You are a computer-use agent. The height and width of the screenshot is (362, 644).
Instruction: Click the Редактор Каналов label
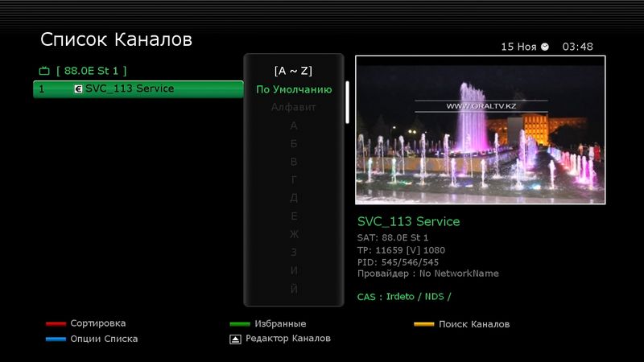click(287, 339)
